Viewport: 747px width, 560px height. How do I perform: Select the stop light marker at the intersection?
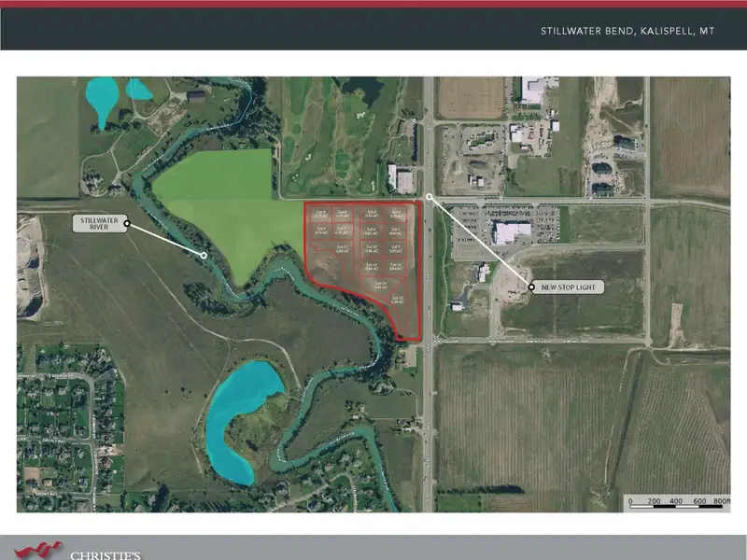[429, 198]
